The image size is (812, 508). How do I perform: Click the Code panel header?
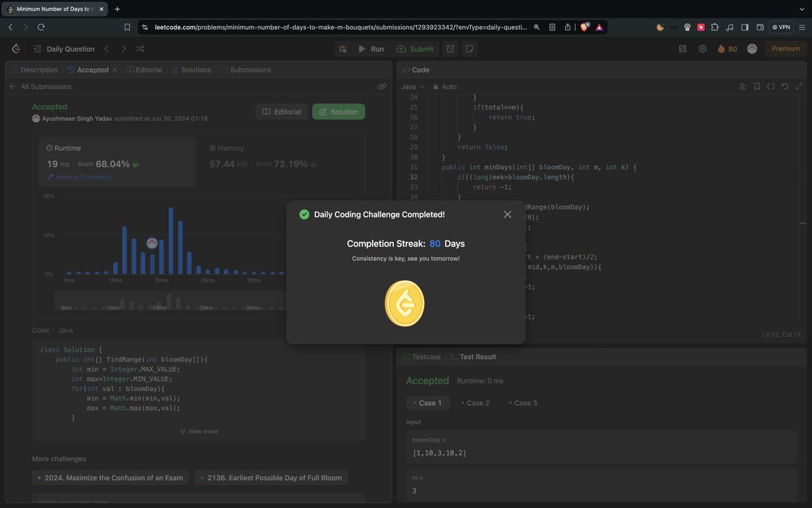pos(416,70)
